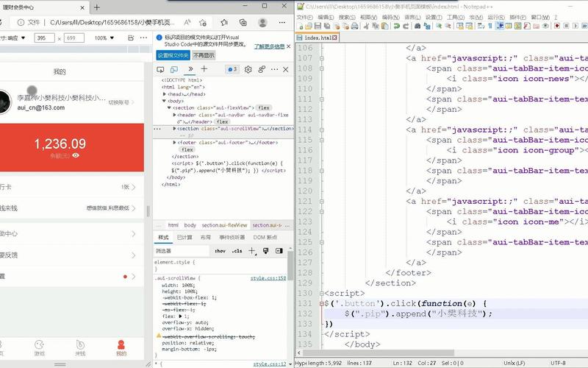588x368 pixels.
Task: Click the plus add tool icon in DevTools
Action: pyautogui.click(x=204, y=68)
